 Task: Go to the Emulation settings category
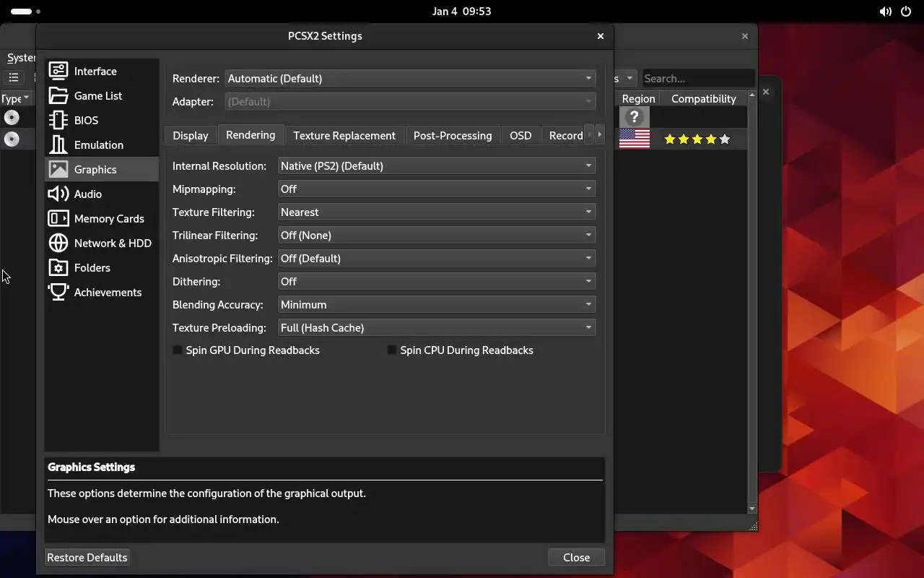102,144
